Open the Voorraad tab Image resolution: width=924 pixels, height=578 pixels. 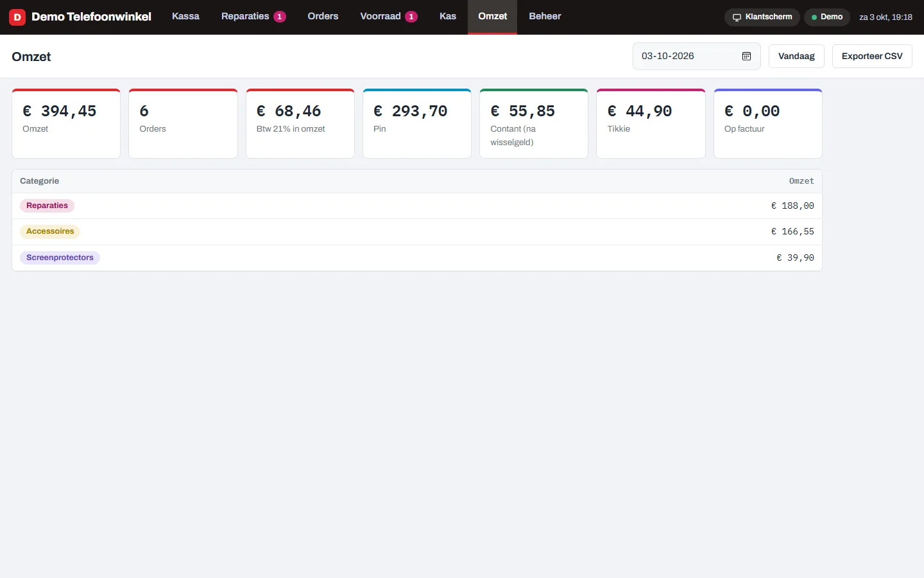tap(389, 17)
